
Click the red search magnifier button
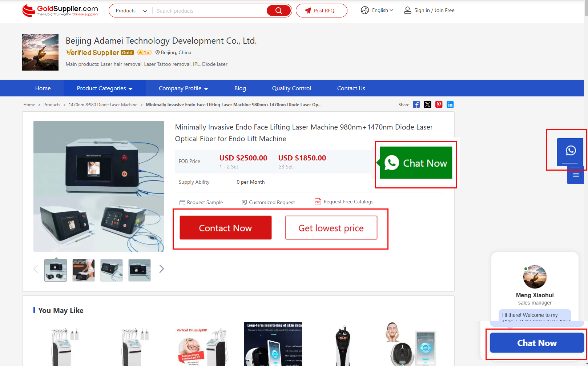[x=278, y=11]
